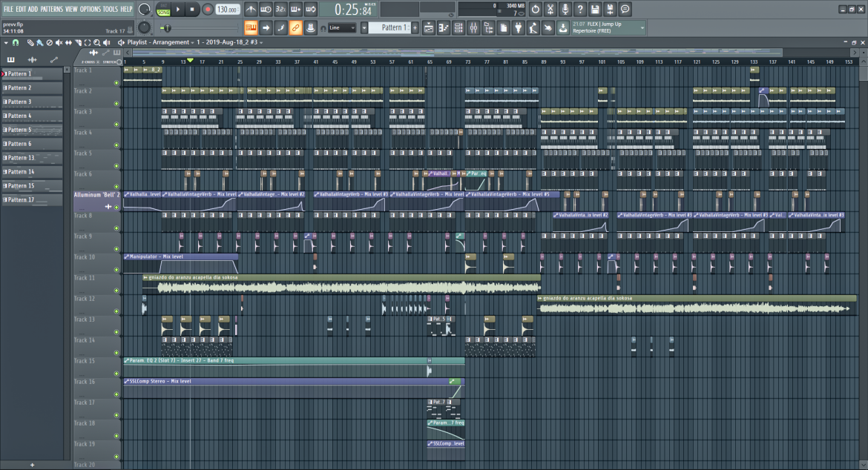
Task: Open the pattern selector dropdown arrow
Action: click(364, 28)
